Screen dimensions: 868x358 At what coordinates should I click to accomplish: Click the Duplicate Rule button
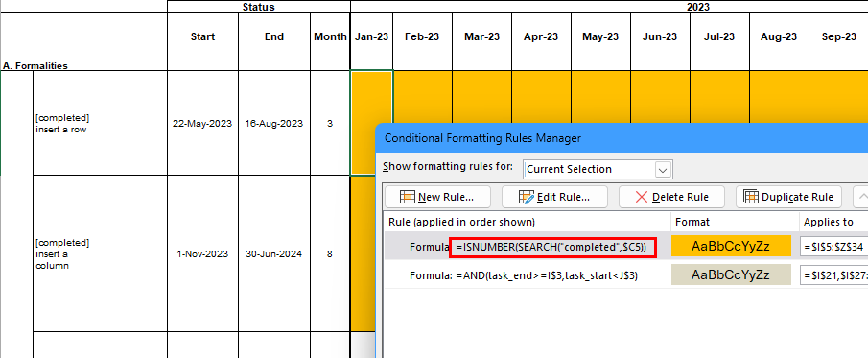tap(788, 197)
